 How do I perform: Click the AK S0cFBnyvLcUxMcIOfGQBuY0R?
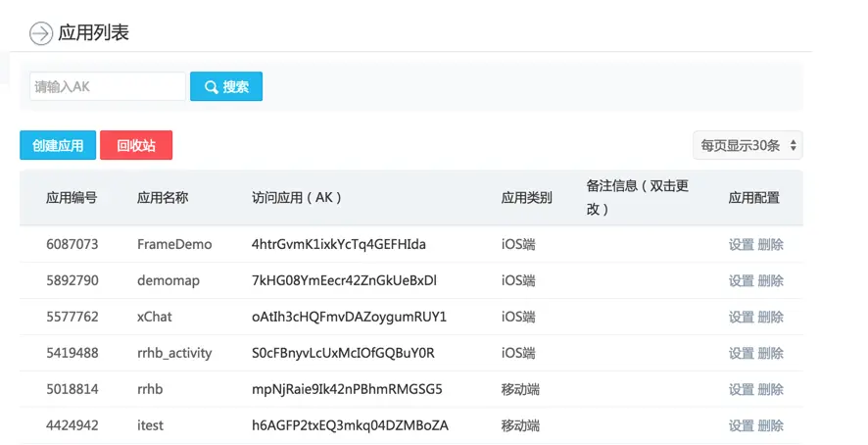point(343,353)
